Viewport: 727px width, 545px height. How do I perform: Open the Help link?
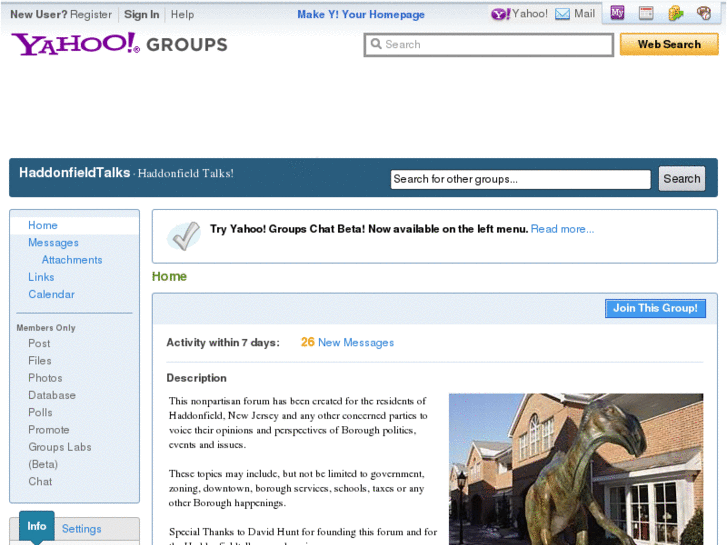pyautogui.click(x=182, y=14)
